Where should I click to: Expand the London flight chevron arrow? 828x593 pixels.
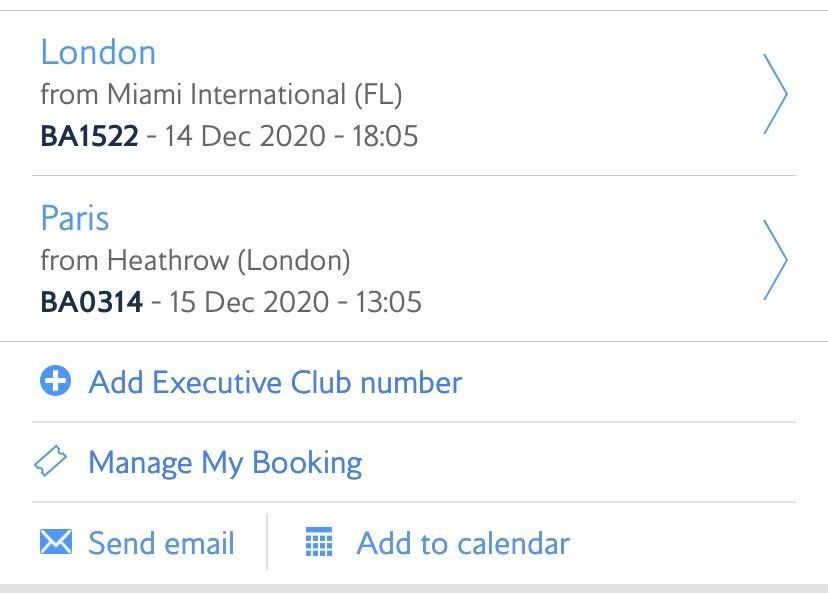[775, 94]
